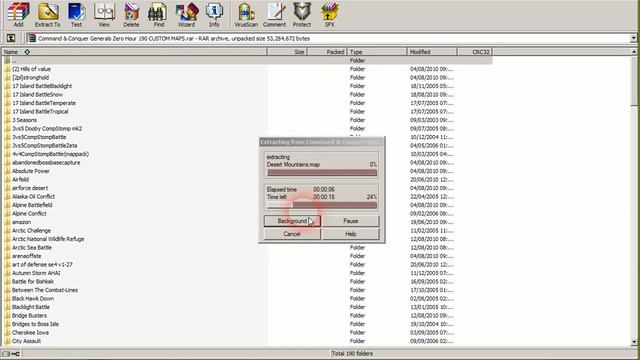Click scrollbar down arrow of file list
The width and height of the screenshot is (640, 360).
634,342
